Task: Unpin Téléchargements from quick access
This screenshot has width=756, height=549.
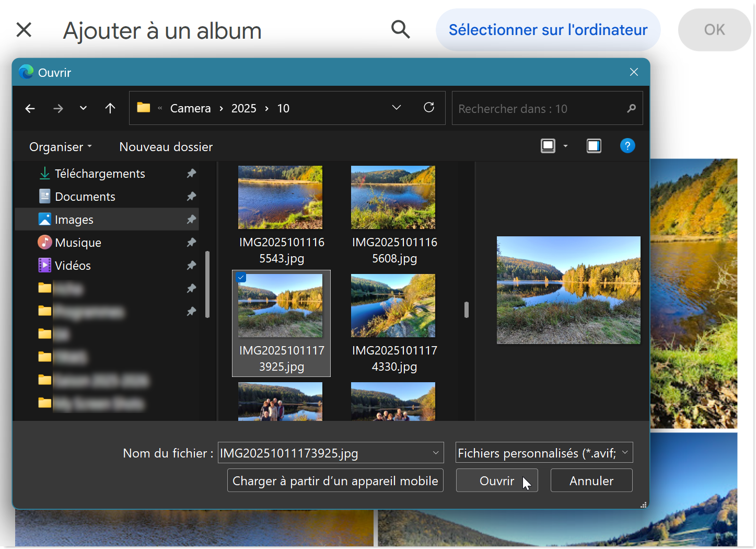Action: click(191, 174)
